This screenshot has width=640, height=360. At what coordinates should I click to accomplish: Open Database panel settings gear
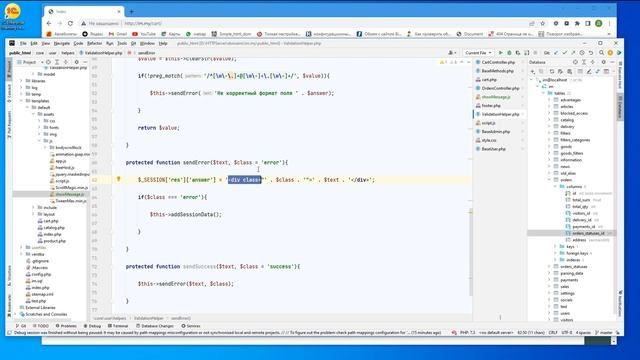pos(603,62)
